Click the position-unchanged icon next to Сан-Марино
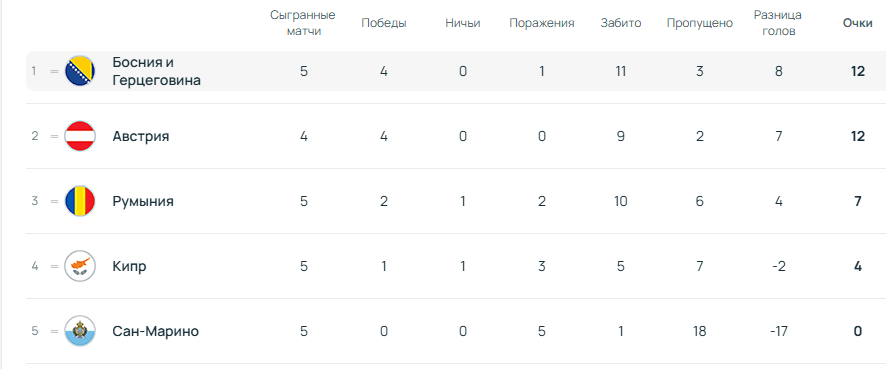 click(x=54, y=331)
